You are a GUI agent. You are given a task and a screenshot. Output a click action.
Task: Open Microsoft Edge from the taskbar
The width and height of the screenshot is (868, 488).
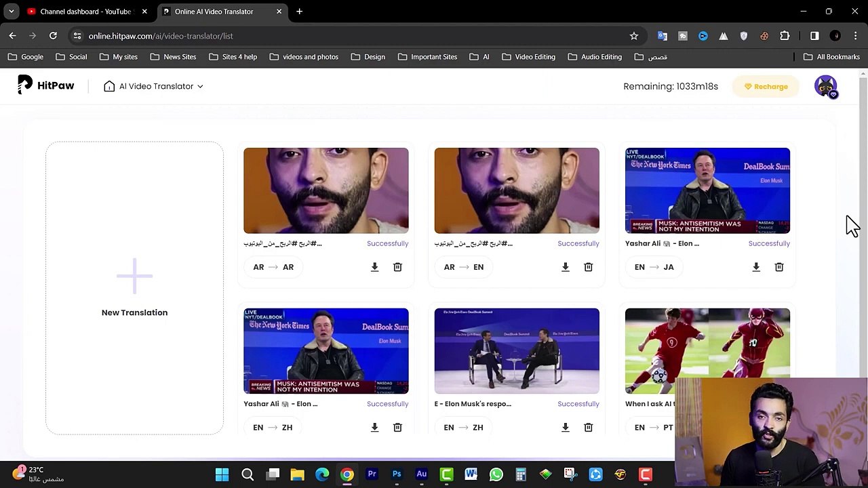coord(322,474)
